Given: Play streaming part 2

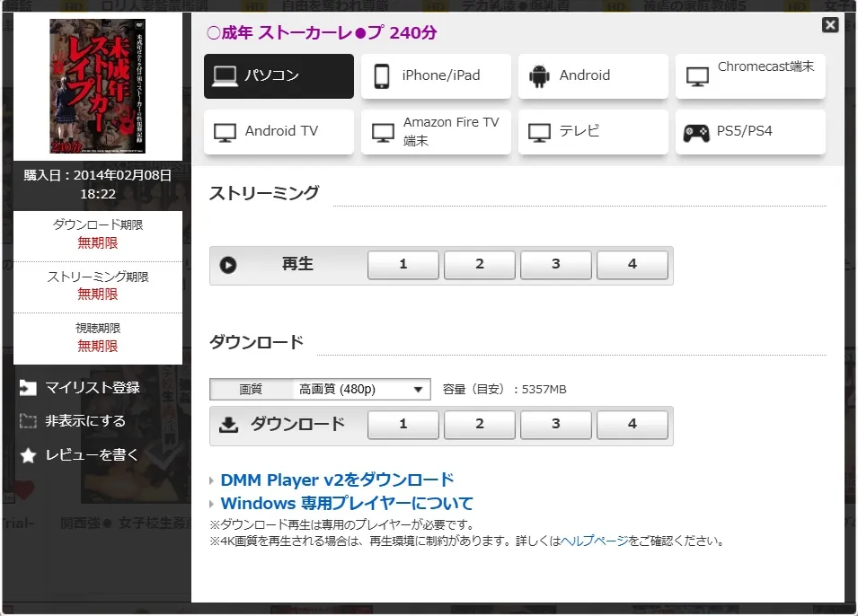Looking at the screenshot, I should [480, 265].
